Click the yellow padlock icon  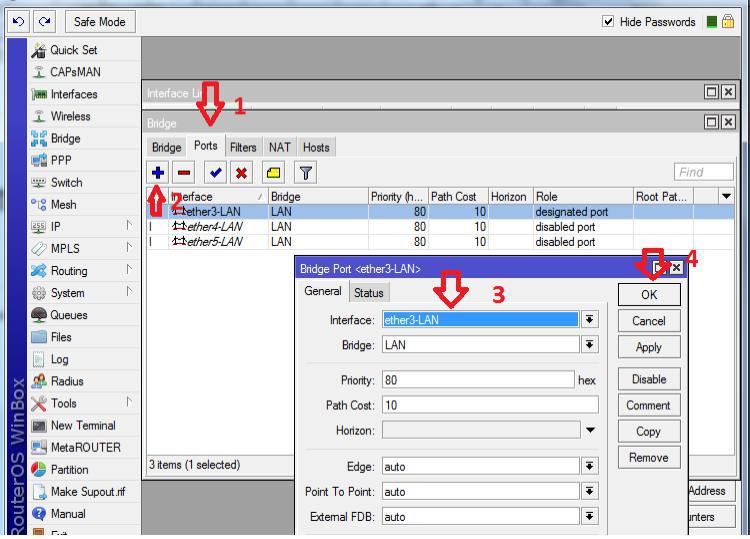pos(728,22)
